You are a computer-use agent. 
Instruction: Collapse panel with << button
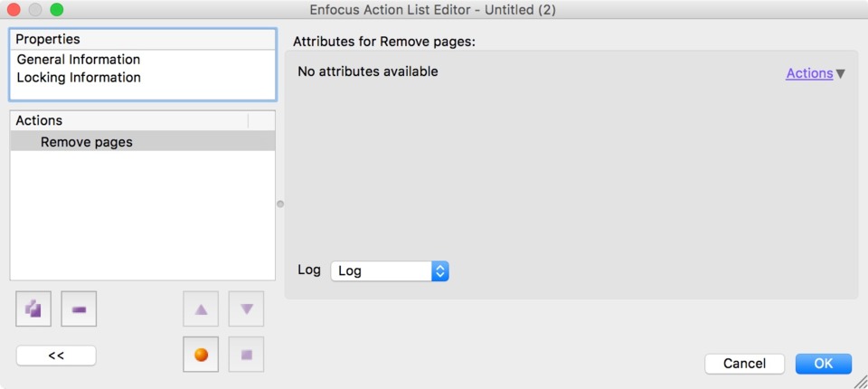click(56, 356)
